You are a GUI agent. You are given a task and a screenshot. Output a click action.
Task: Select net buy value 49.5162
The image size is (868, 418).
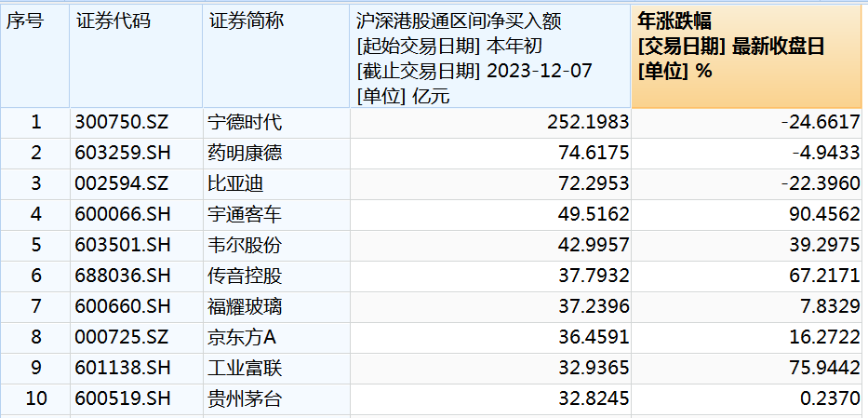coord(594,214)
